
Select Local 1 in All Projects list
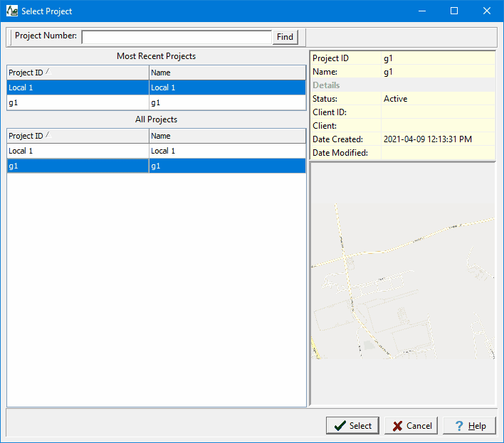pyautogui.click(x=78, y=151)
